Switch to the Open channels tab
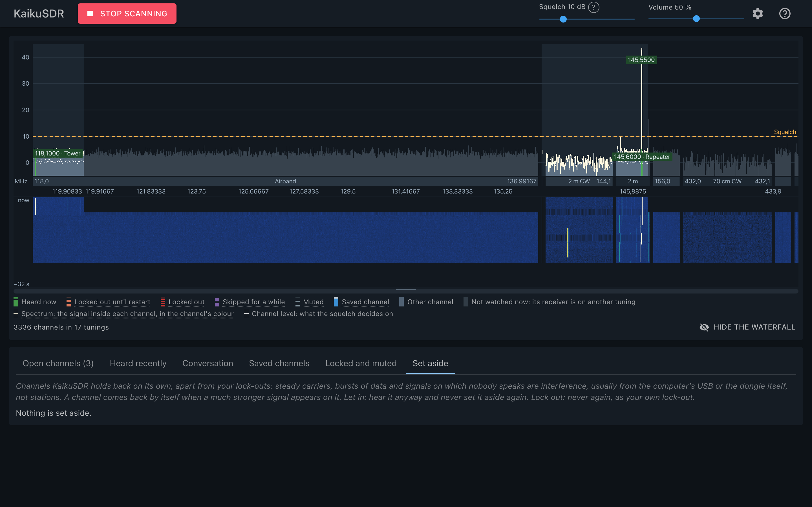Screen dimensions: 812x507 (x=58, y=363)
